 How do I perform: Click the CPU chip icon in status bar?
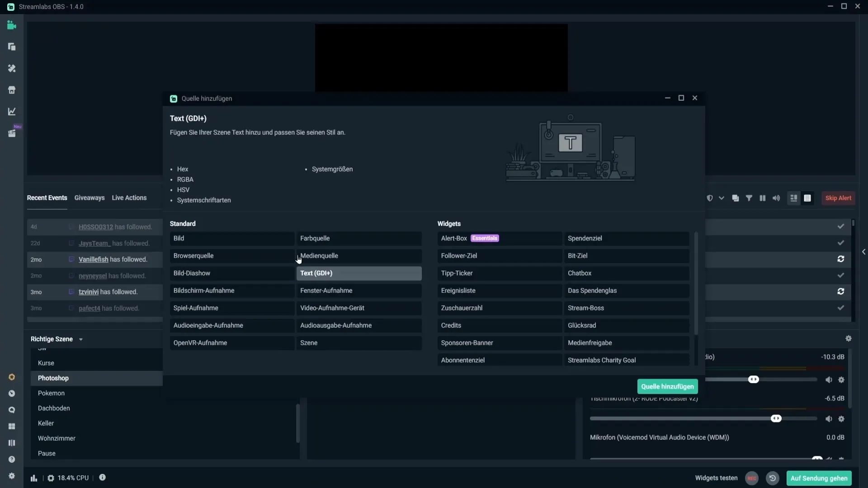[x=51, y=478]
